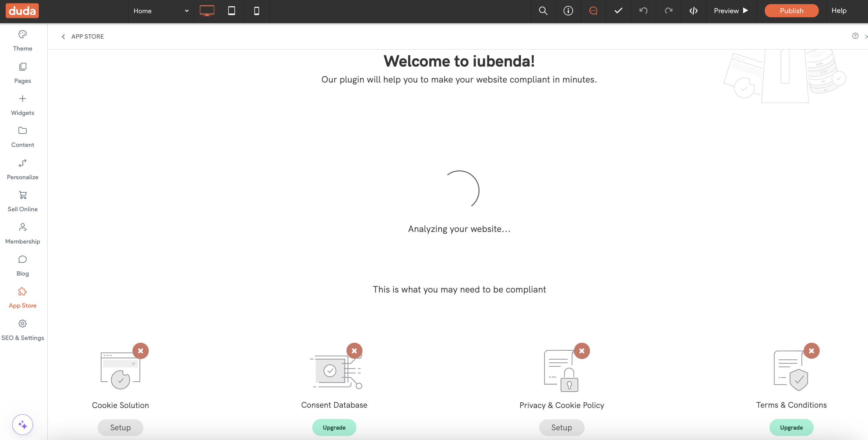868x440 pixels.
Task: Open Sell Online section
Action: pos(23,201)
